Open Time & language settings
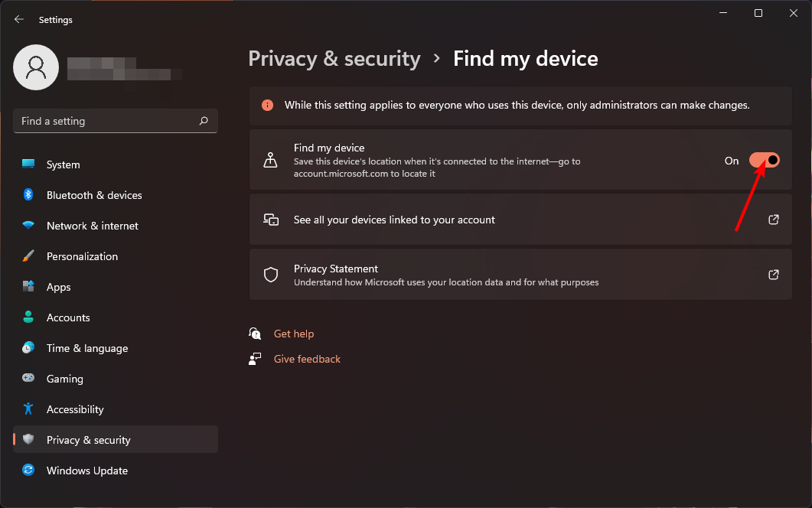This screenshot has width=812, height=508. (86, 348)
